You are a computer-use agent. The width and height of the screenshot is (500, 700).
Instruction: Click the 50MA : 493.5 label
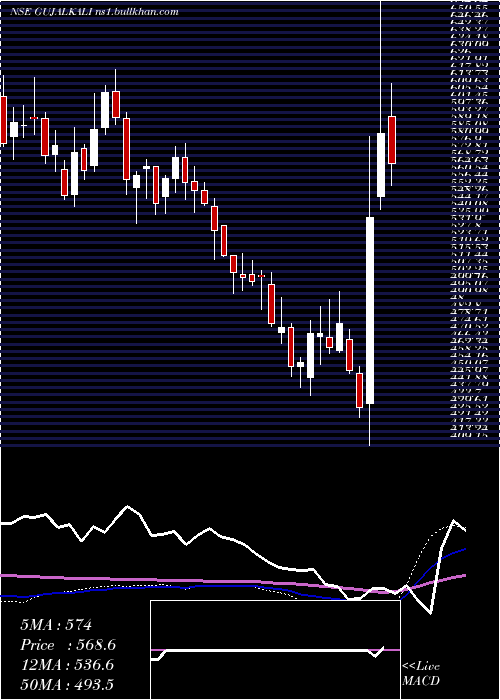click(x=66, y=684)
